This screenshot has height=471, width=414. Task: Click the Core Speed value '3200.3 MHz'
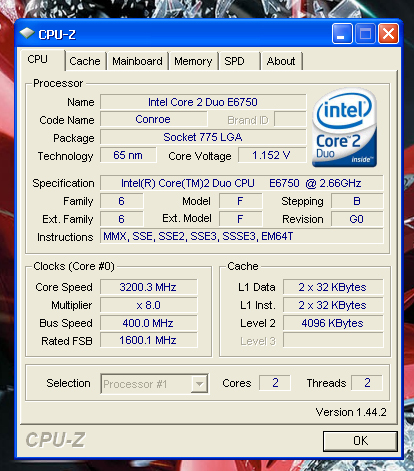click(149, 287)
